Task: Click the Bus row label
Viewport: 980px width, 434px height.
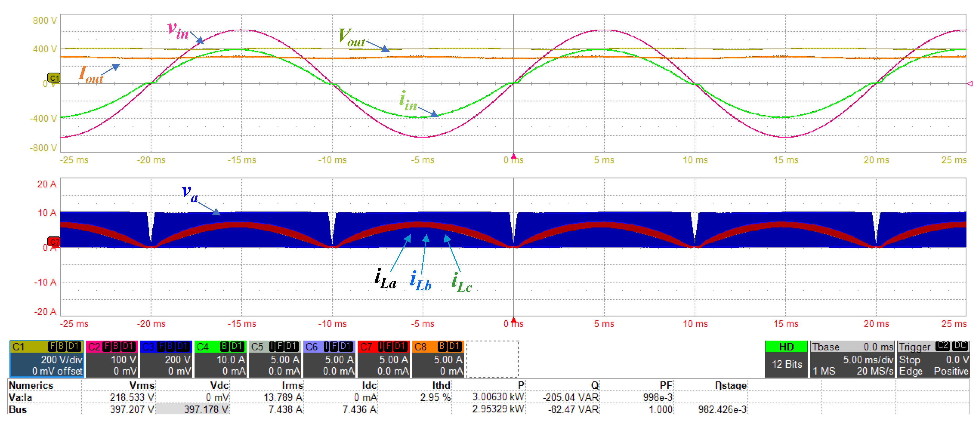Action: 18,410
